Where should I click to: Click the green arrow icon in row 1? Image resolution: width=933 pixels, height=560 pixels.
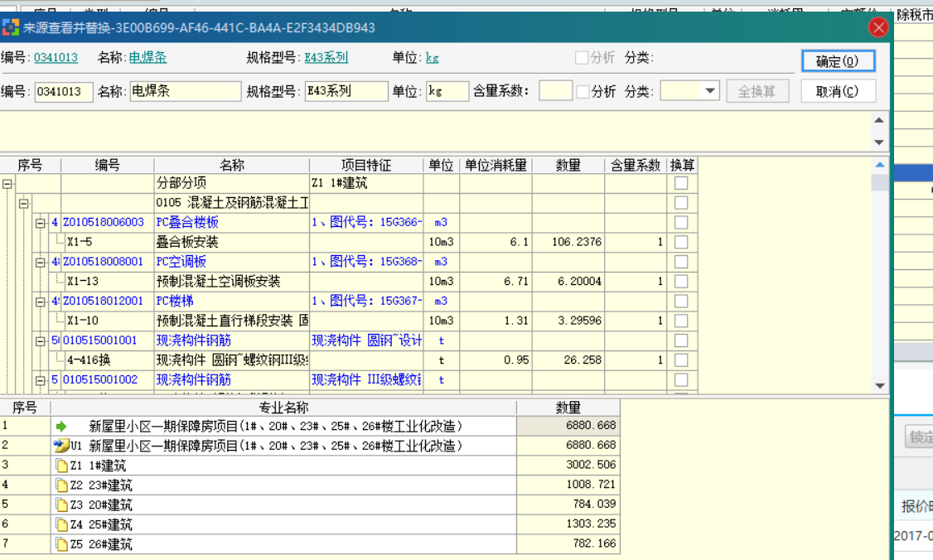[x=60, y=426]
